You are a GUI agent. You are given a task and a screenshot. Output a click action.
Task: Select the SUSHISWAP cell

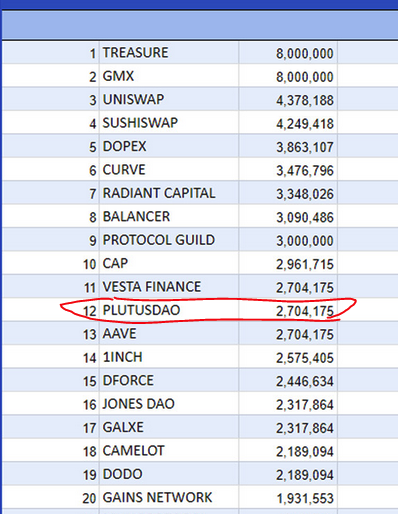pyautogui.click(x=169, y=122)
